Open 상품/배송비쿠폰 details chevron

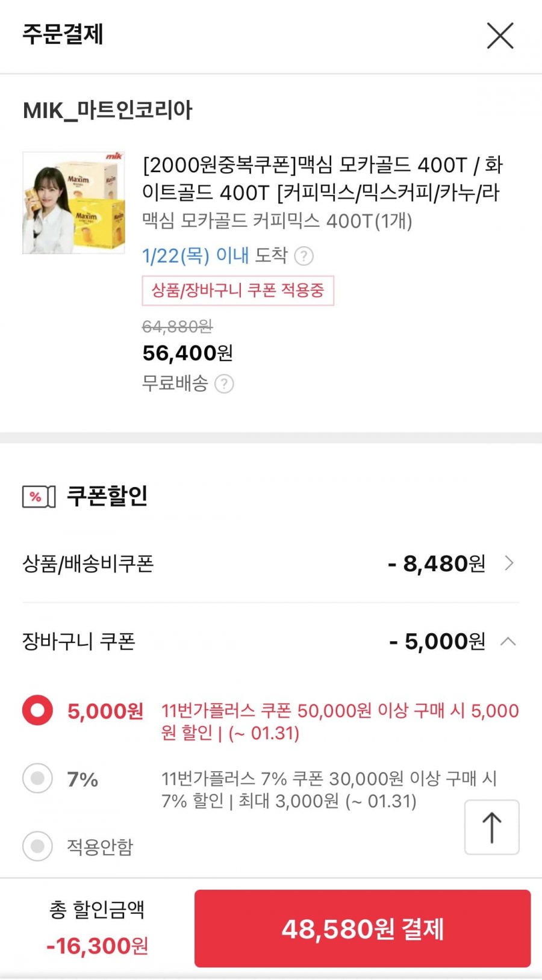coord(509,563)
